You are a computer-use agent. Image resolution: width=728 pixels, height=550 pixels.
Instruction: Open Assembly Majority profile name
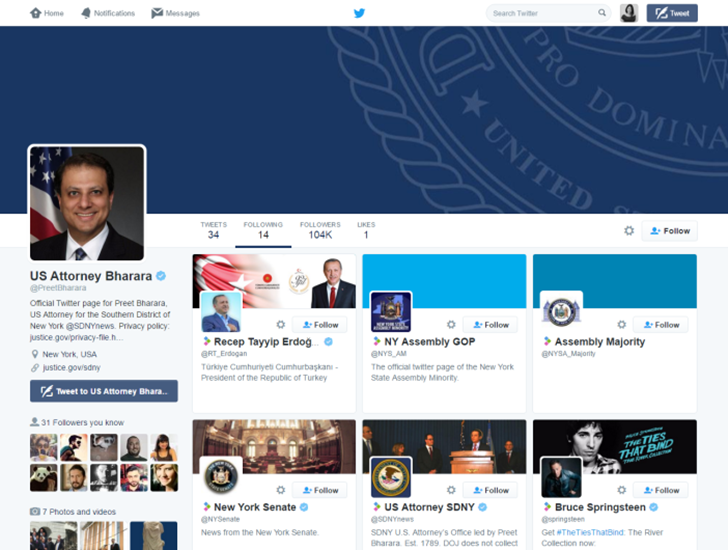click(x=600, y=342)
